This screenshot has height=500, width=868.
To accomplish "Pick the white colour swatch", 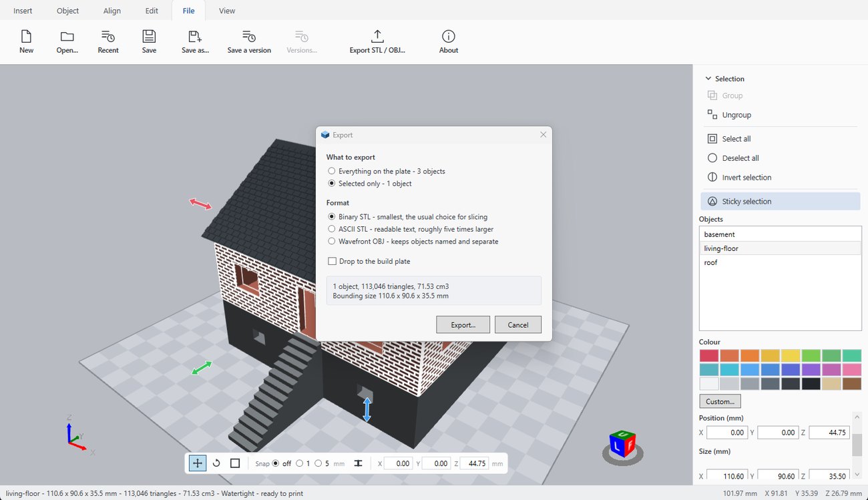I will (x=709, y=384).
